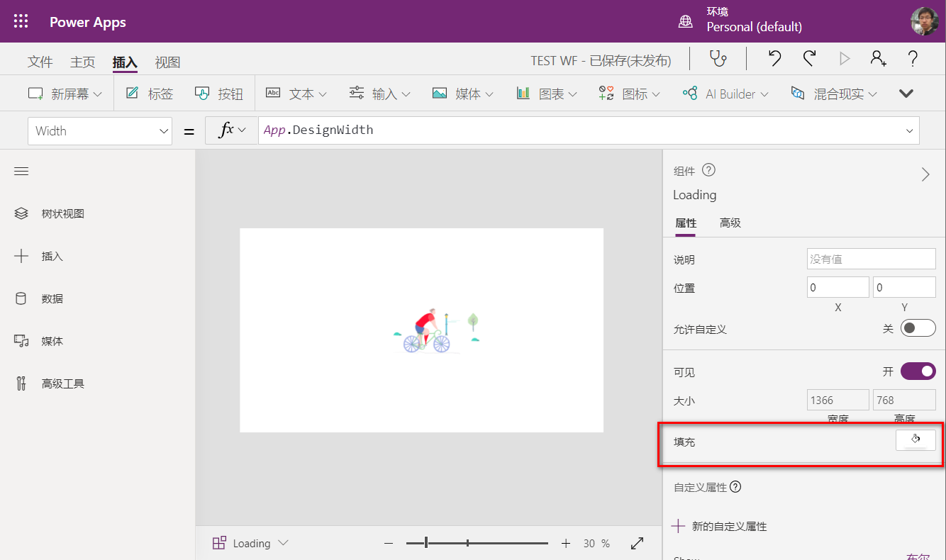Redo the last action
This screenshot has height=560, width=946.
coord(809,59)
